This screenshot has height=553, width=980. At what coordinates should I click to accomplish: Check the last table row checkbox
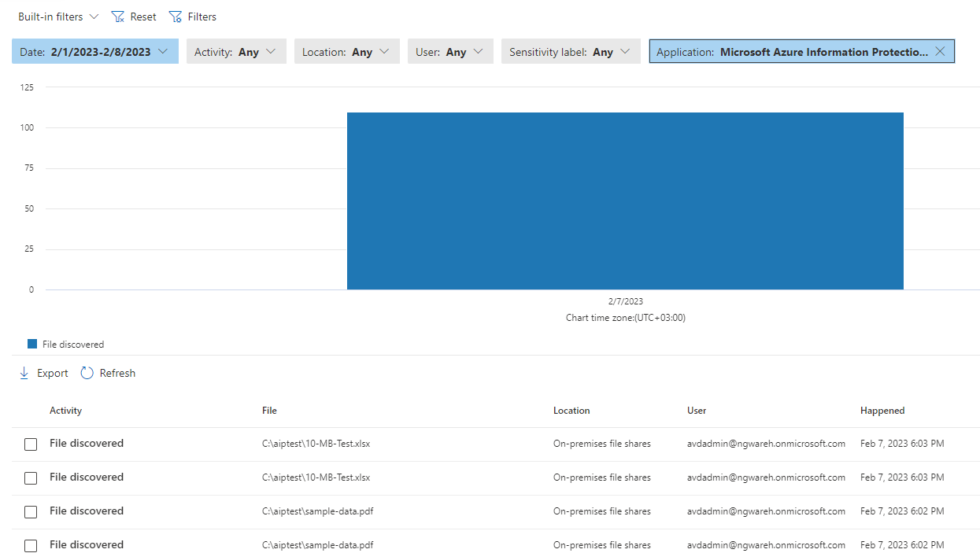(x=31, y=545)
